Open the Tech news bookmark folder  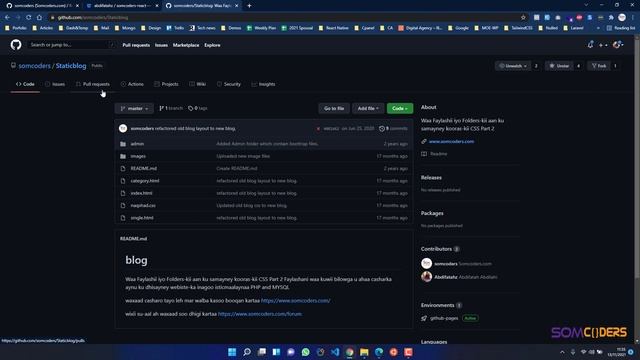202,28
